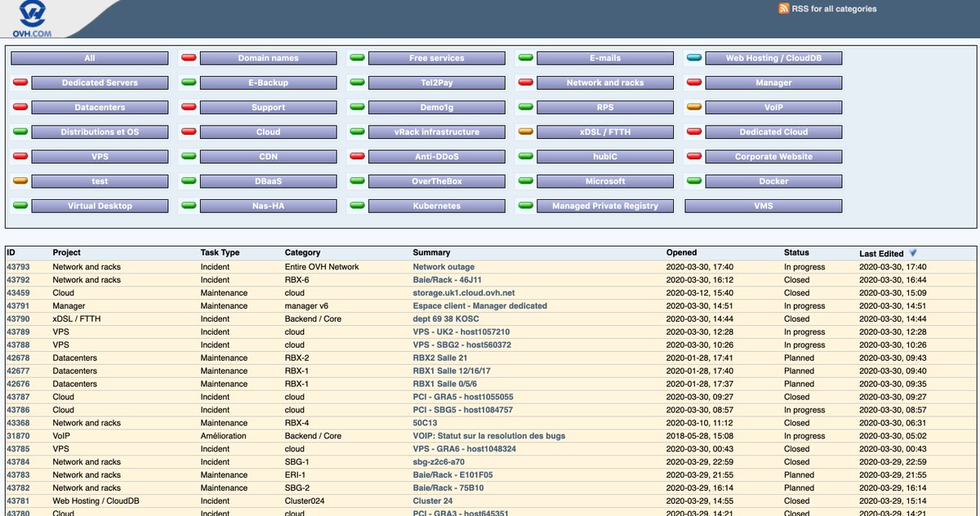980x516 pixels.
Task: Open task ID 43793
Action: click(18, 267)
